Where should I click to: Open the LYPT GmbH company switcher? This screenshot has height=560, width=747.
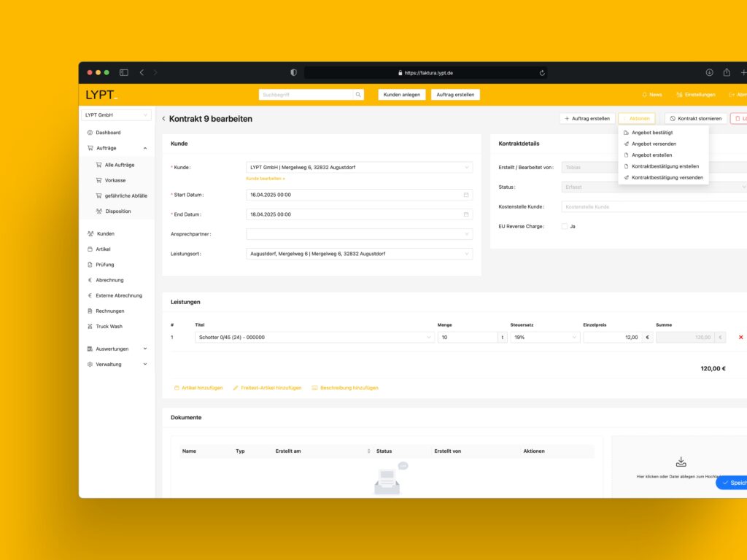[117, 115]
